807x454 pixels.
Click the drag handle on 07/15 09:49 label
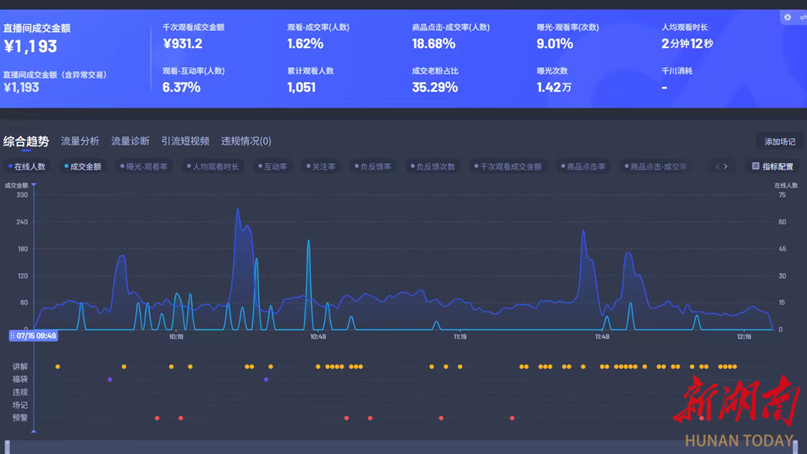(12, 336)
